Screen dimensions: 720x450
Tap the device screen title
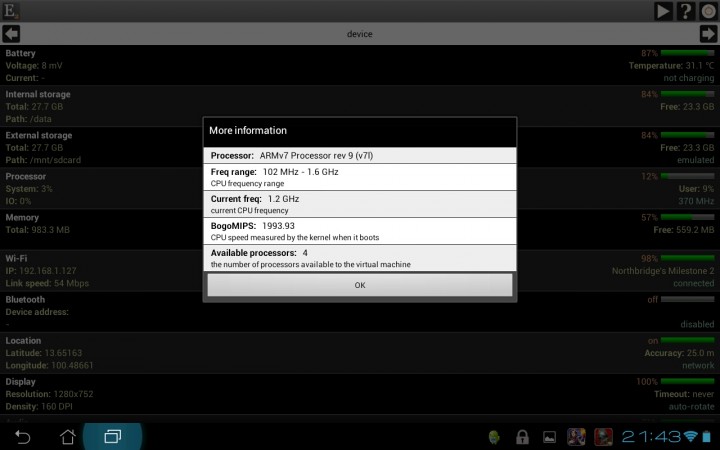360,34
